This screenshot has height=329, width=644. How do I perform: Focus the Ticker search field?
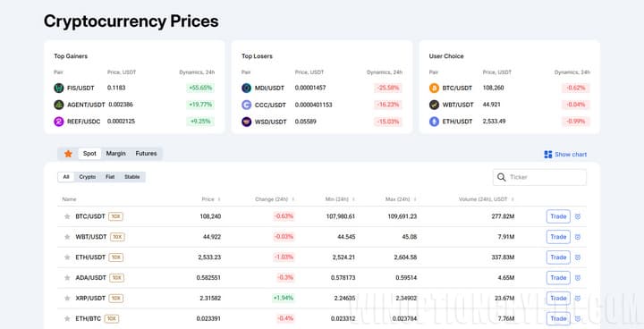pos(539,177)
